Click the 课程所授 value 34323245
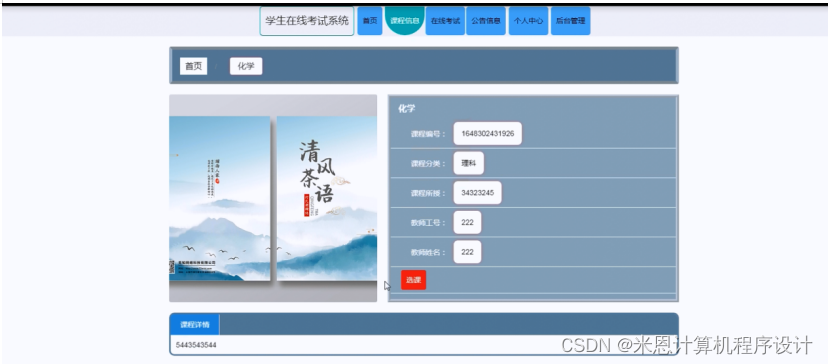This screenshot has height=364, width=828. tap(477, 193)
